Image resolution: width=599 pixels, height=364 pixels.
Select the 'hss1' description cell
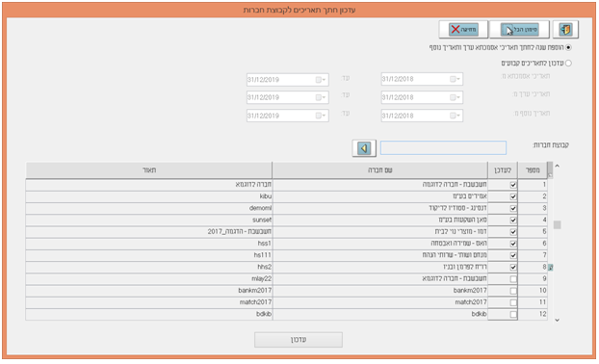tap(149, 244)
